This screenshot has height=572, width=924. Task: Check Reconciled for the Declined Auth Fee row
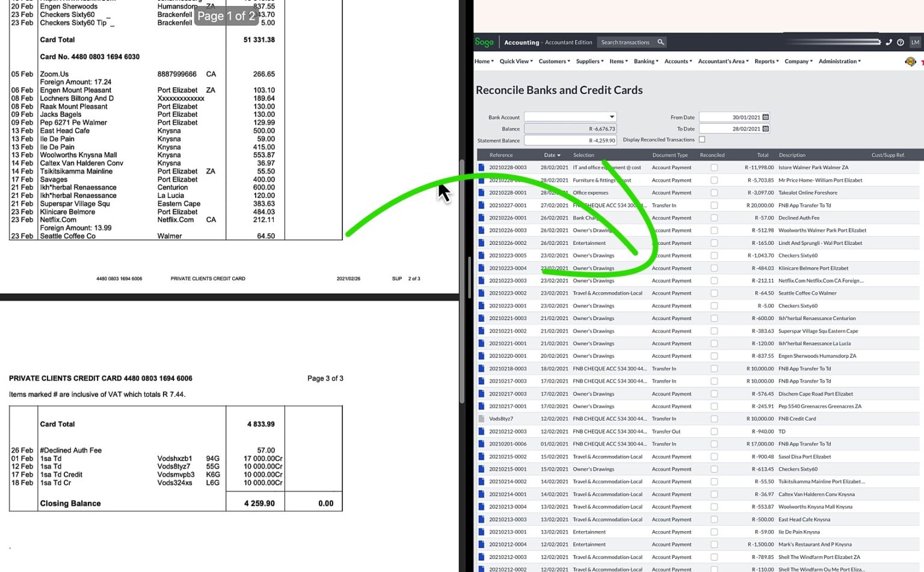(x=713, y=217)
